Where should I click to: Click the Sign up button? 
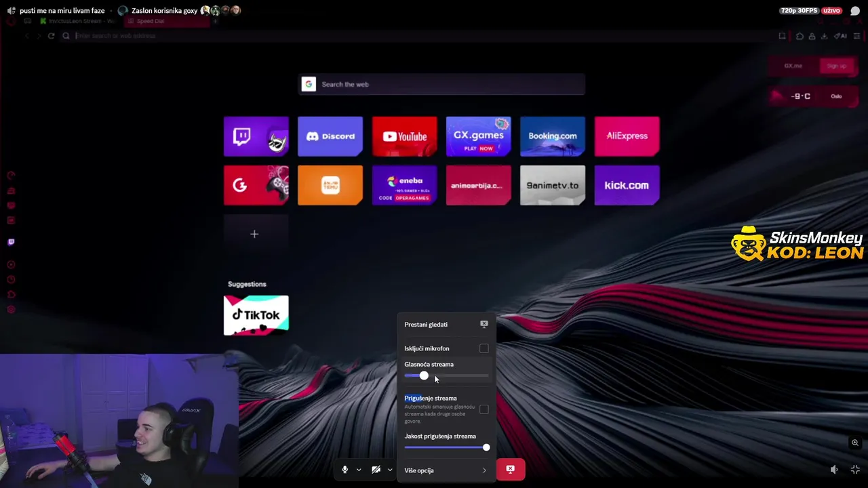[x=836, y=66]
